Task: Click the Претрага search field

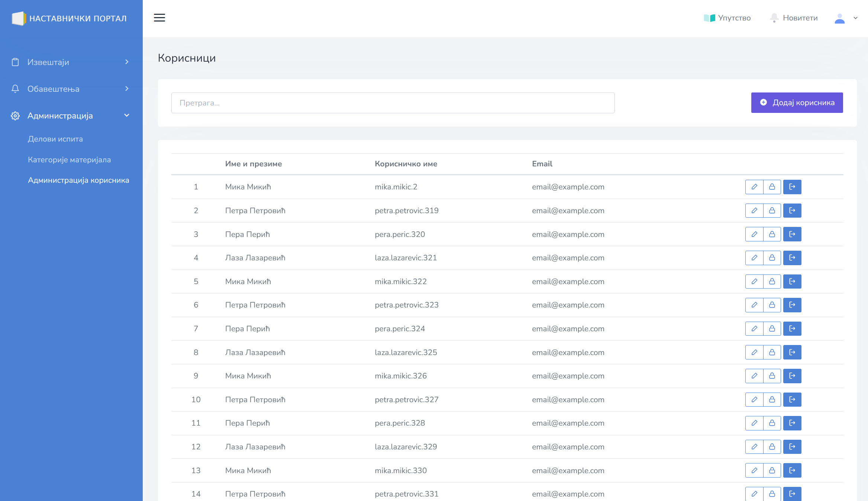Action: [x=393, y=103]
